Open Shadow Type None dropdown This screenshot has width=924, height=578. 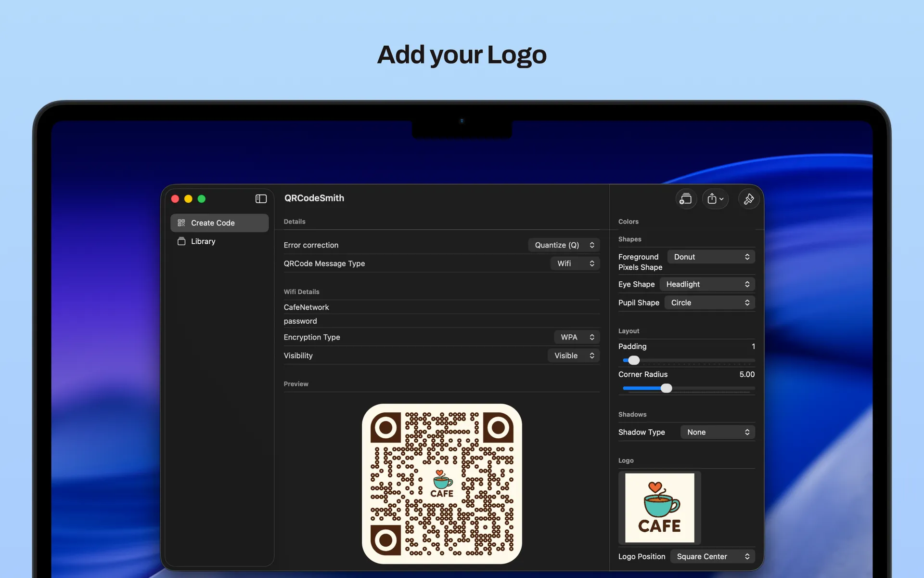coord(717,432)
